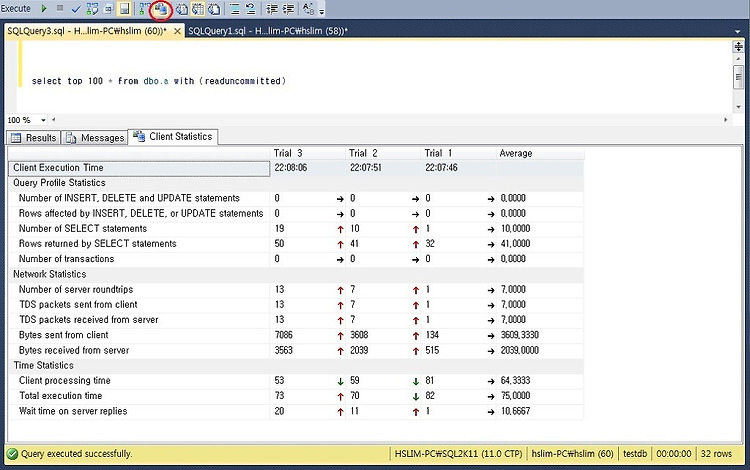Click the horizontal scroll left arrow
This screenshot has height=470, width=750.
pos(54,120)
